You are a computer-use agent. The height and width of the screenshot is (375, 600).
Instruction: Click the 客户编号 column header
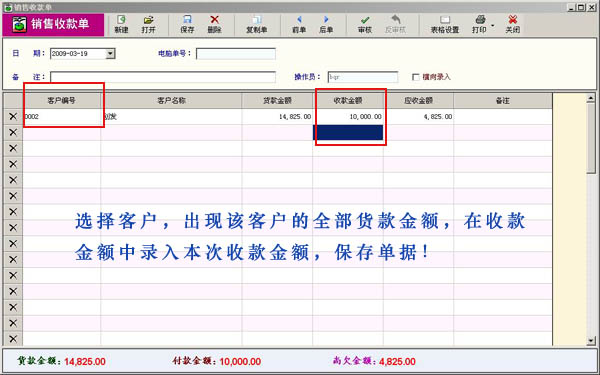click(62, 101)
